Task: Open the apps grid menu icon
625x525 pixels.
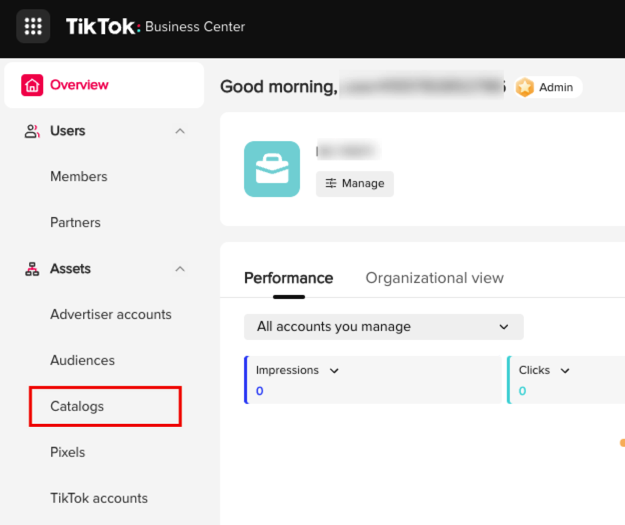Action: 33,27
